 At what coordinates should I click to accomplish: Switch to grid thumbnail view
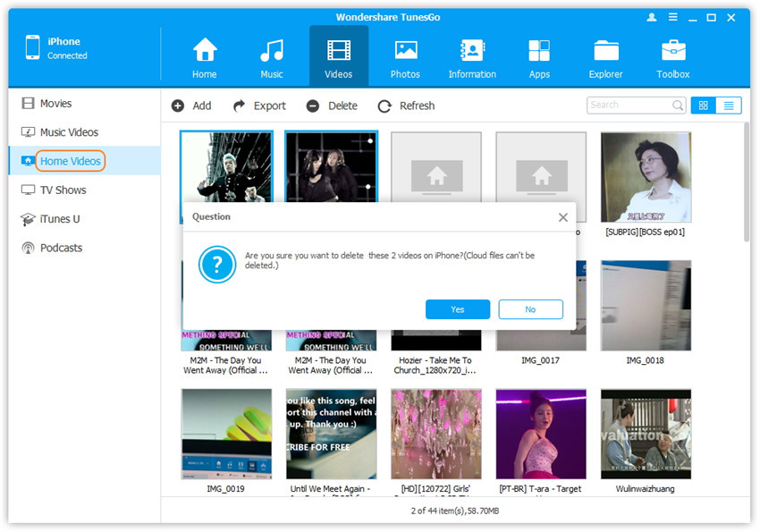pos(703,106)
